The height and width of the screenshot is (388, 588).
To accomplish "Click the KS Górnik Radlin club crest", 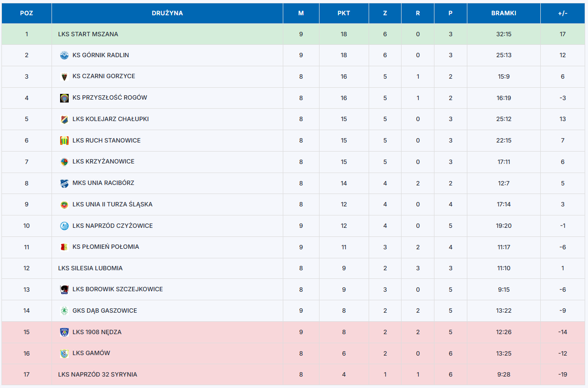I will (64, 55).
